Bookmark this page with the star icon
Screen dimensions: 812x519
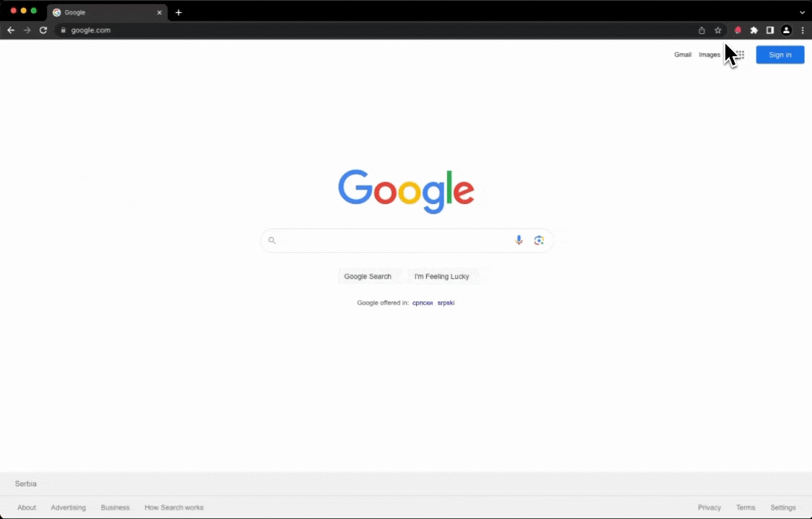pos(718,30)
